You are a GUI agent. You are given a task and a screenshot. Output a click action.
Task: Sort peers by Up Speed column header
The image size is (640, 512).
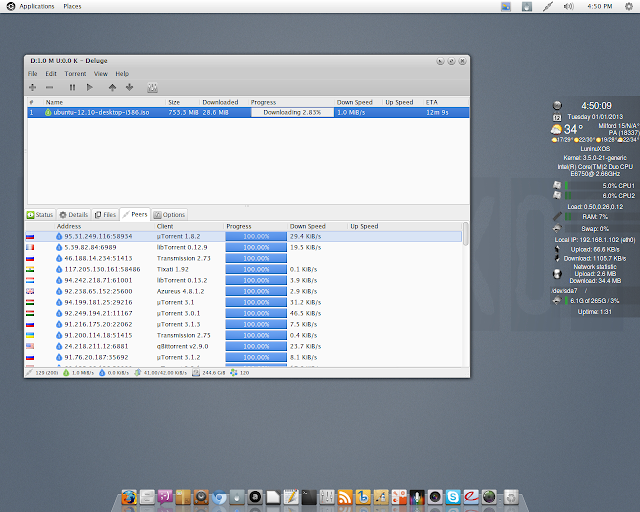click(404, 226)
